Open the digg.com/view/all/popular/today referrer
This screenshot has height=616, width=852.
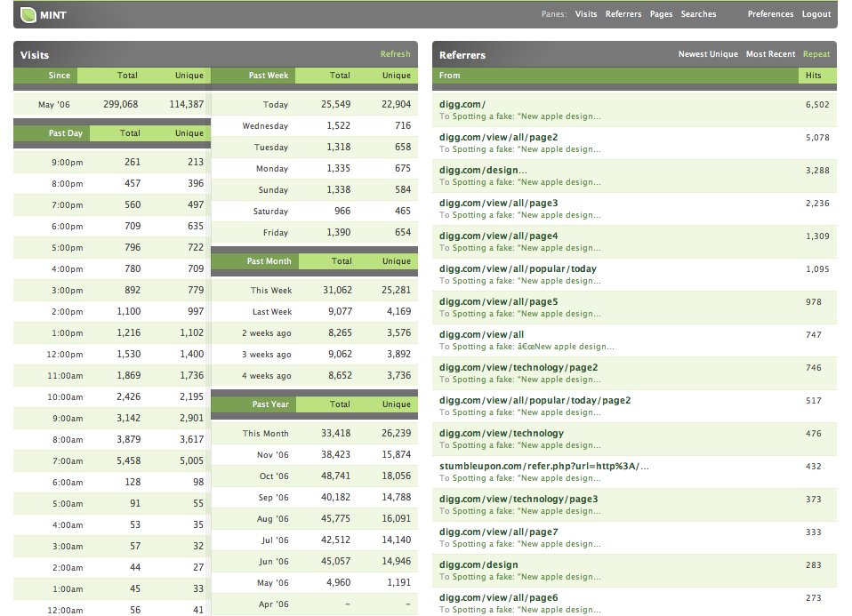tap(518, 268)
